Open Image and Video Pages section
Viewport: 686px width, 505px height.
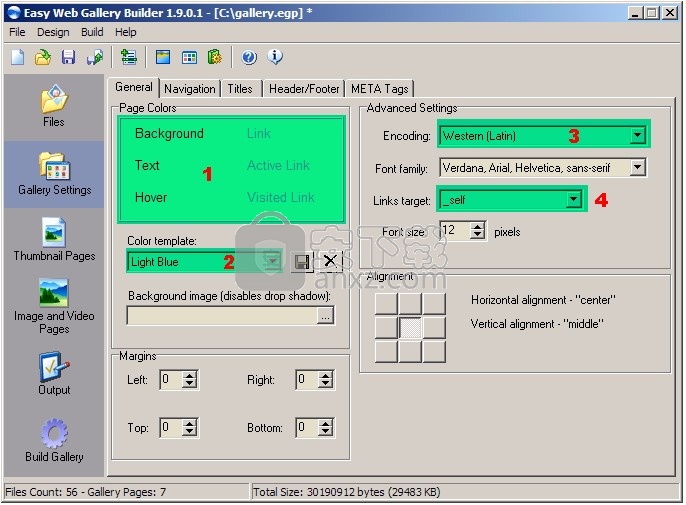tap(54, 306)
